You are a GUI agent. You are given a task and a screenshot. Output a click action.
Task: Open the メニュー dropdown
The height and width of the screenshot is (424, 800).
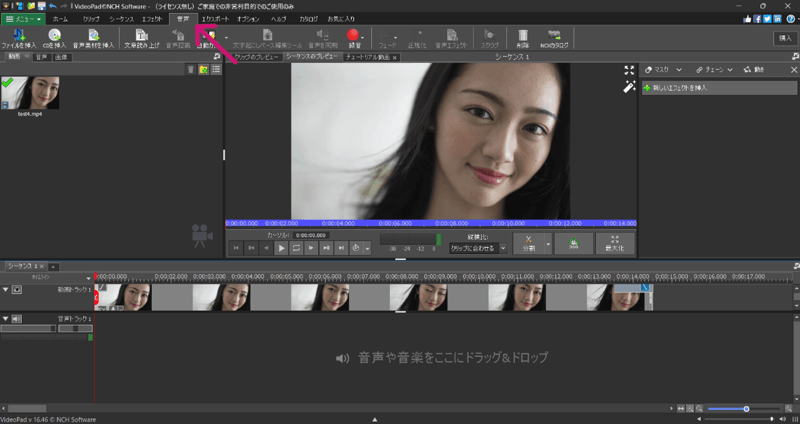(x=24, y=18)
